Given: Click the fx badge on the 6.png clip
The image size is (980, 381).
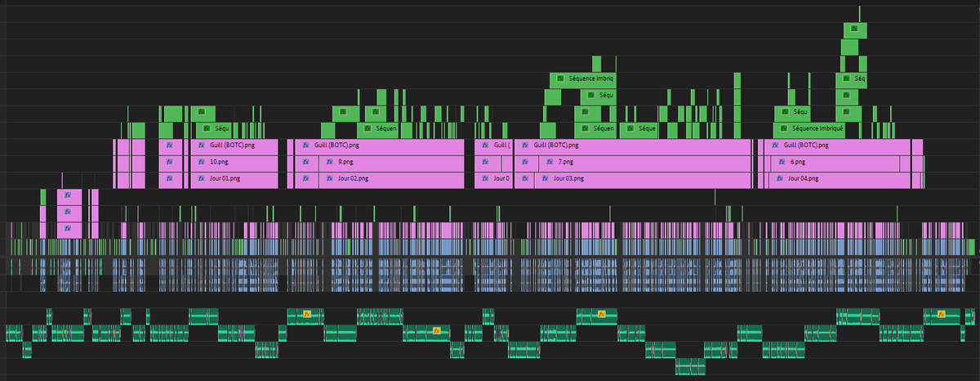Looking at the screenshot, I should [782, 162].
